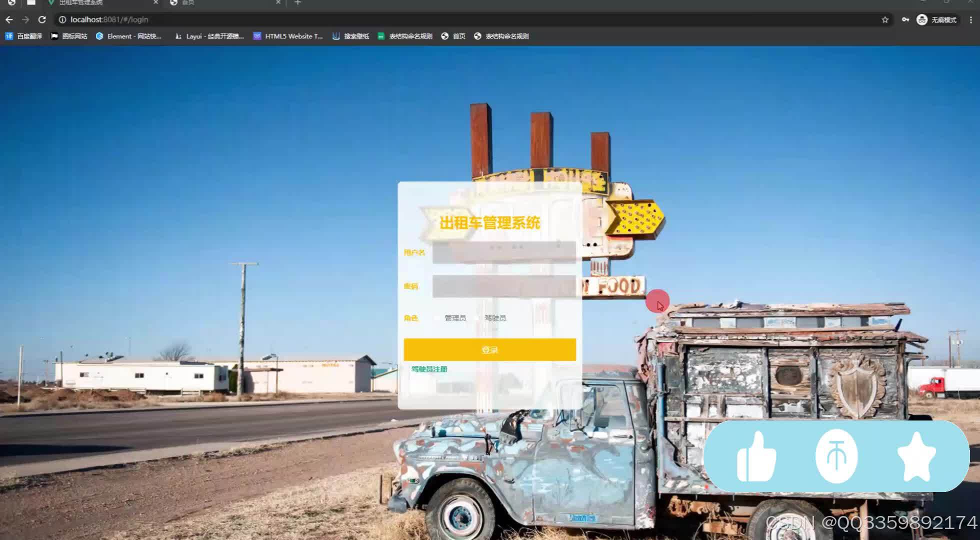Click the coin donate icon
980x540 pixels.
pos(836,456)
